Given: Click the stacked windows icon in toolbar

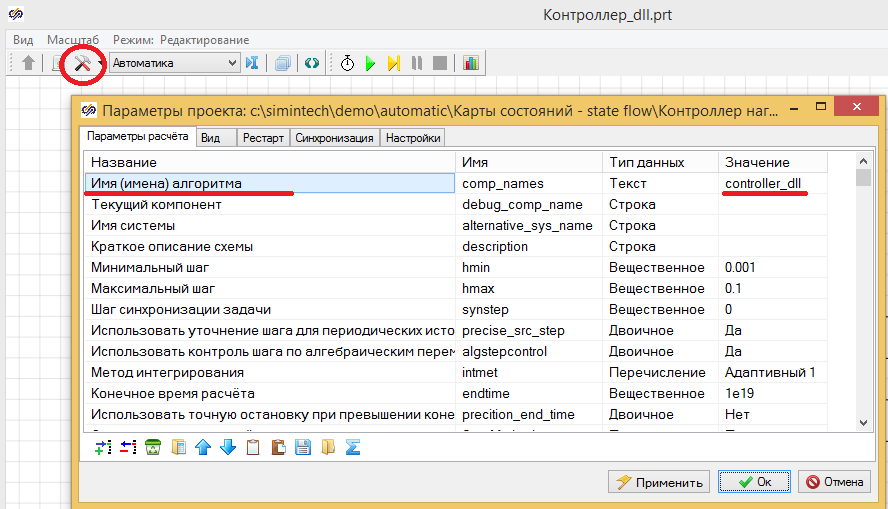Looking at the screenshot, I should [x=283, y=63].
